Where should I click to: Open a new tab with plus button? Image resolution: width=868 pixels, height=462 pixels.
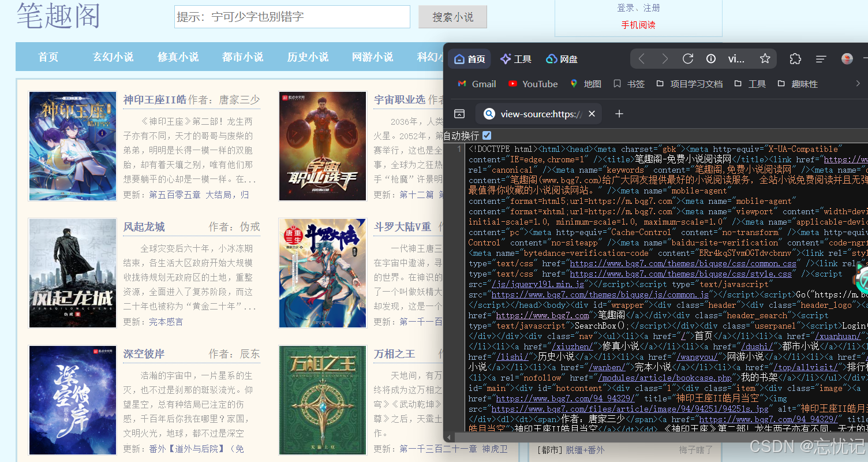coord(619,114)
